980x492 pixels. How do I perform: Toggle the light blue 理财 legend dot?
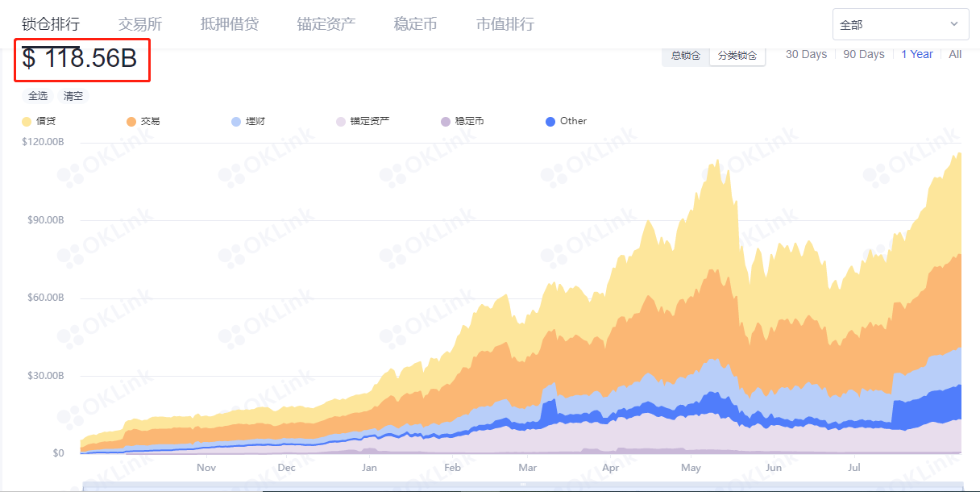click(236, 122)
